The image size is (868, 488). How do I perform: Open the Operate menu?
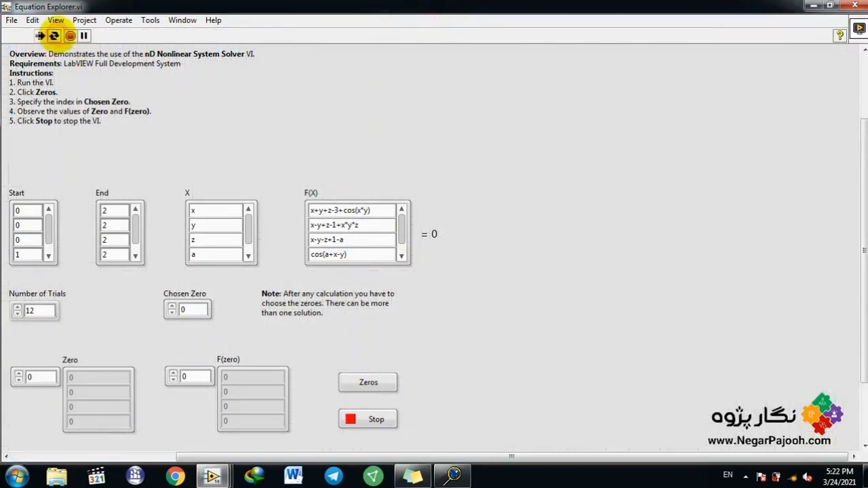click(119, 20)
